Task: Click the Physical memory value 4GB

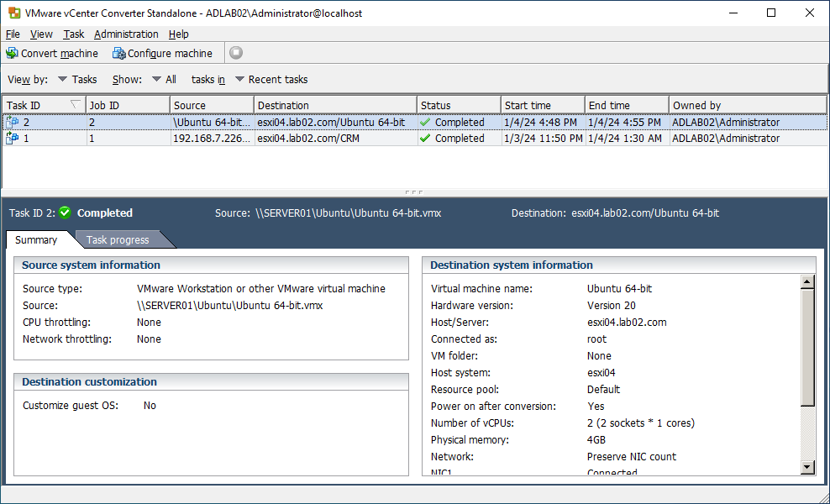Action: coord(596,440)
